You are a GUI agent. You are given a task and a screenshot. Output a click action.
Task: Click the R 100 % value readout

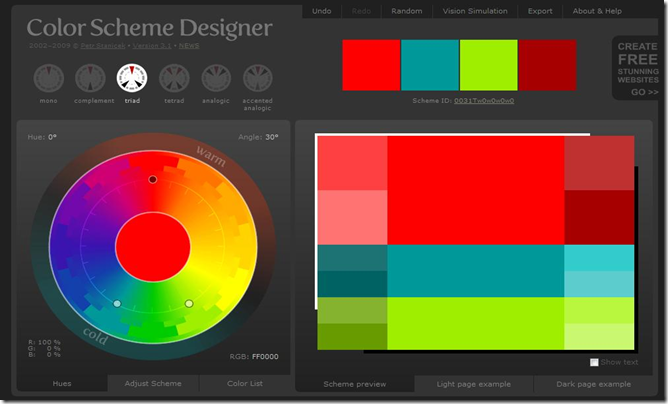(45, 342)
